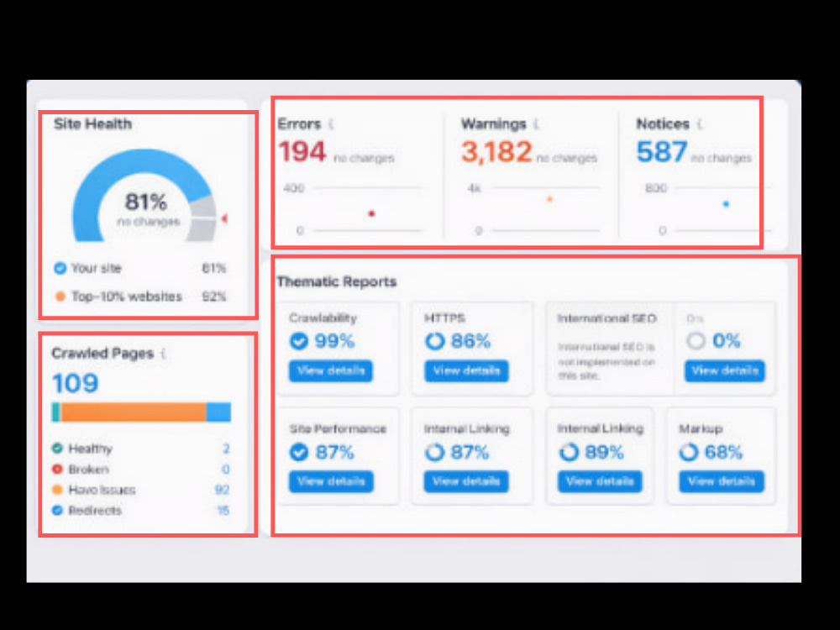
Task: Click the info icon next to Warnings
Action: (x=536, y=124)
